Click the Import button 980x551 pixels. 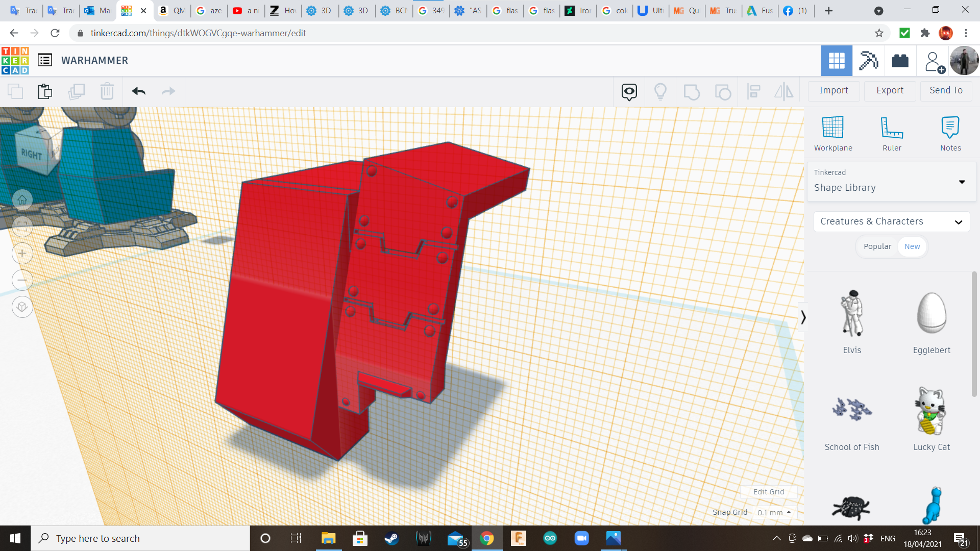tap(834, 90)
